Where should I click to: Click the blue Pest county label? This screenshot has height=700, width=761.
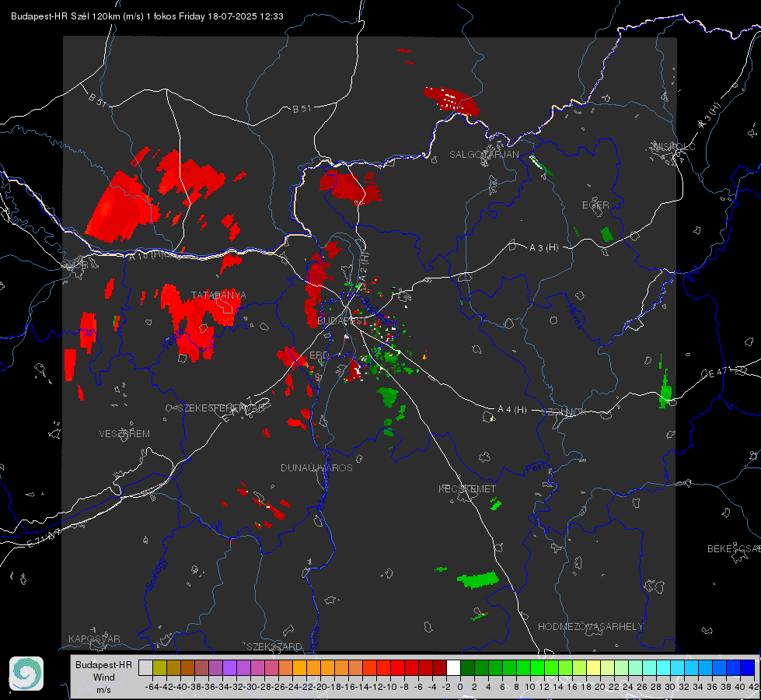[x=535, y=468]
